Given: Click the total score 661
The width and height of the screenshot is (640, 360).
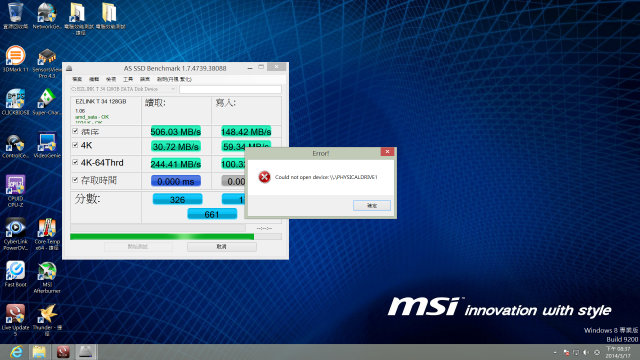Looking at the screenshot, I should click(212, 214).
